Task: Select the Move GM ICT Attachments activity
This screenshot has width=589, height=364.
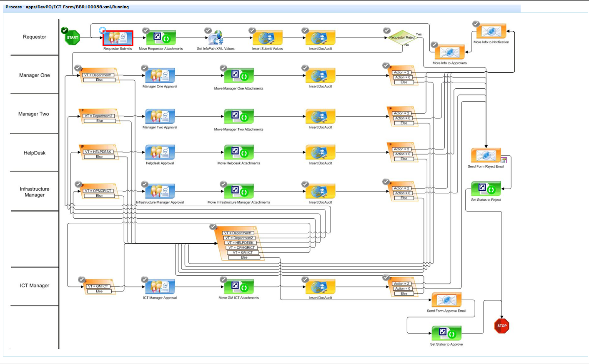Action: 239,287
